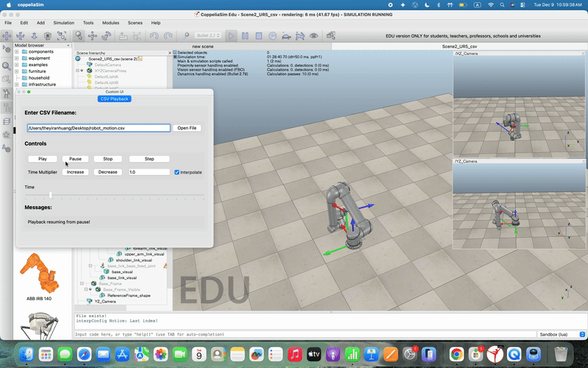Select the camera shift tool

click(x=34, y=35)
